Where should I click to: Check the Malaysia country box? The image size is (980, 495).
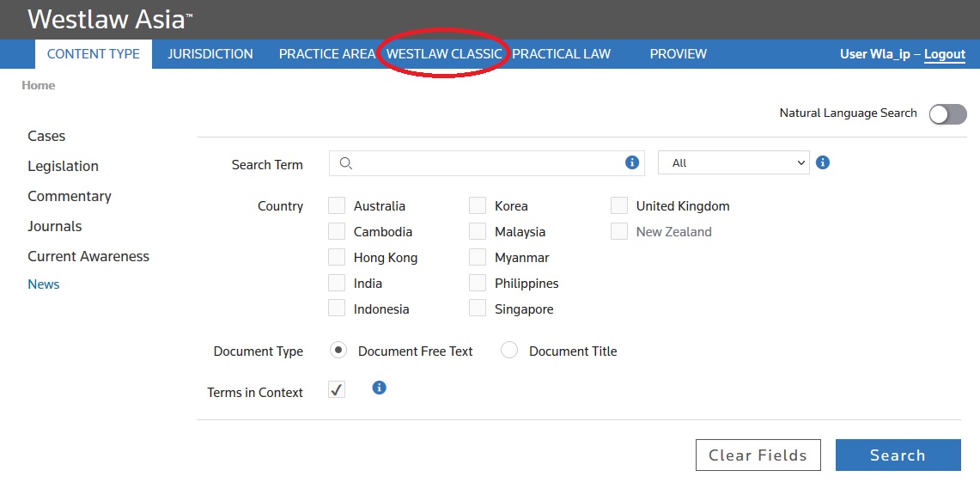pos(478,231)
